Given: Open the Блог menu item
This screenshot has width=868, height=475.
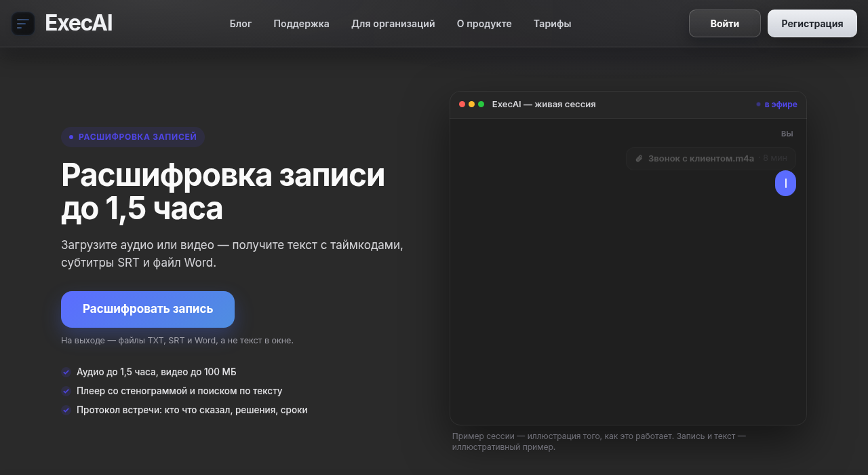Looking at the screenshot, I should pos(241,24).
